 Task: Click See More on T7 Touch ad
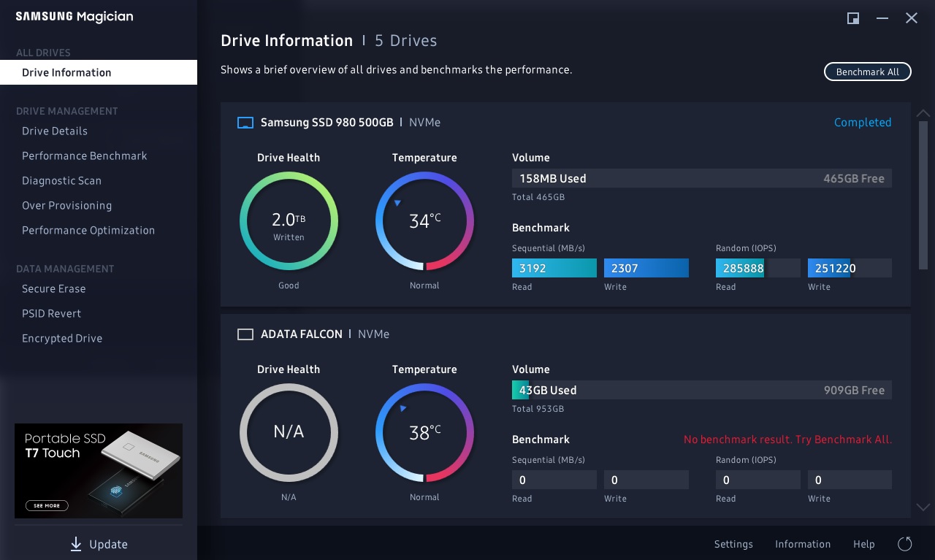pyautogui.click(x=47, y=505)
